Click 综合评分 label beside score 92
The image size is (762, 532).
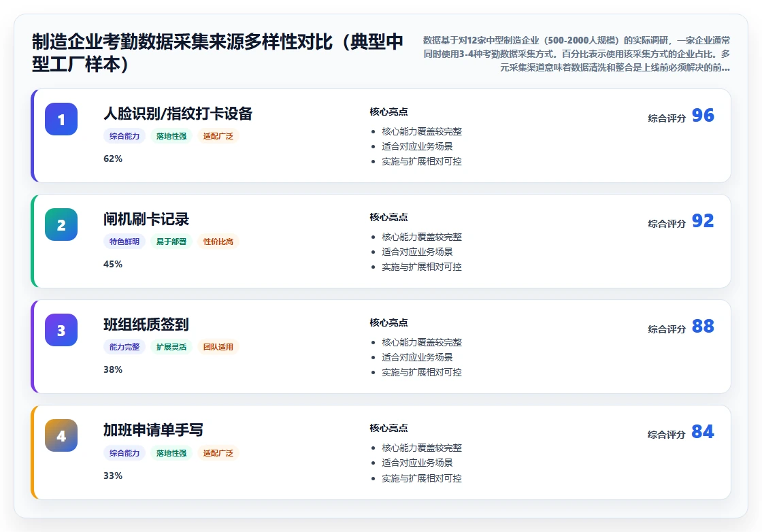coord(667,224)
